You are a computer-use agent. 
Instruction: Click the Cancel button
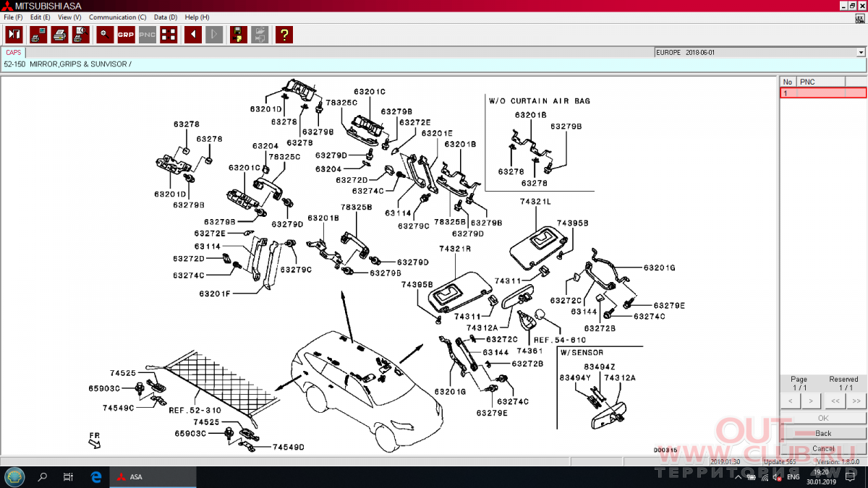pyautogui.click(x=823, y=448)
